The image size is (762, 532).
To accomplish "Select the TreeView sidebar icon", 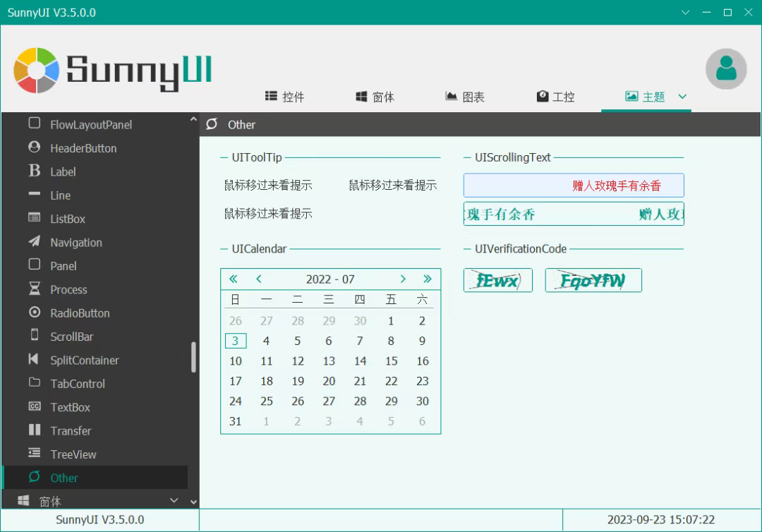I will pyautogui.click(x=34, y=454).
